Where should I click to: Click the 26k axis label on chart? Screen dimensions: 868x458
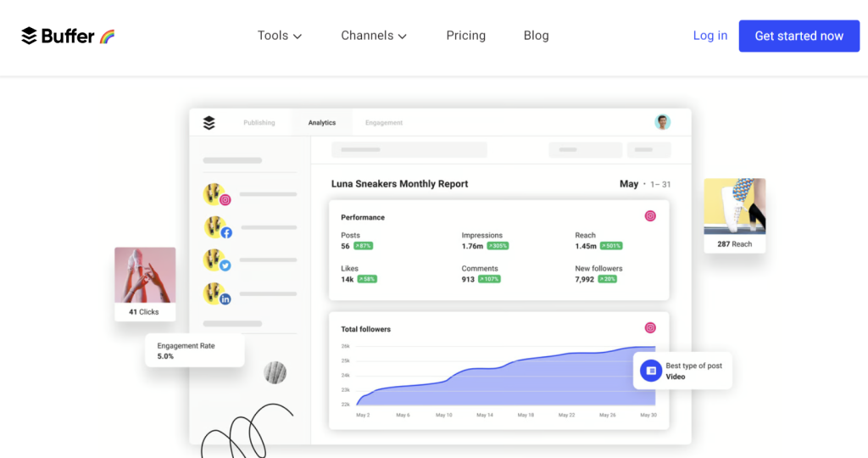pos(346,346)
